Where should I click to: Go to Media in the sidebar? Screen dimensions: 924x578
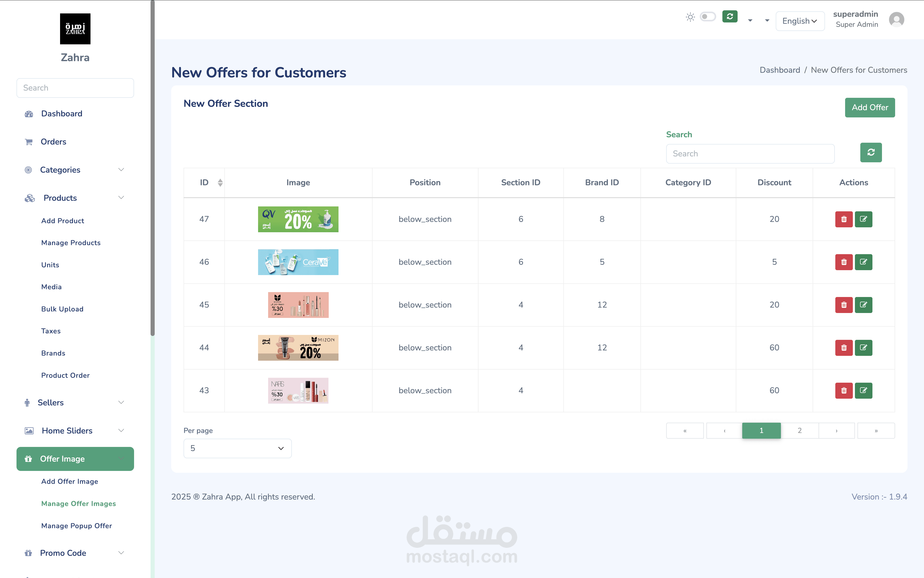tap(51, 287)
